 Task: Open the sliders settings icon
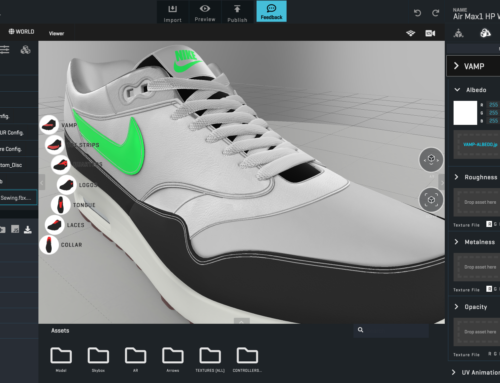(5, 50)
